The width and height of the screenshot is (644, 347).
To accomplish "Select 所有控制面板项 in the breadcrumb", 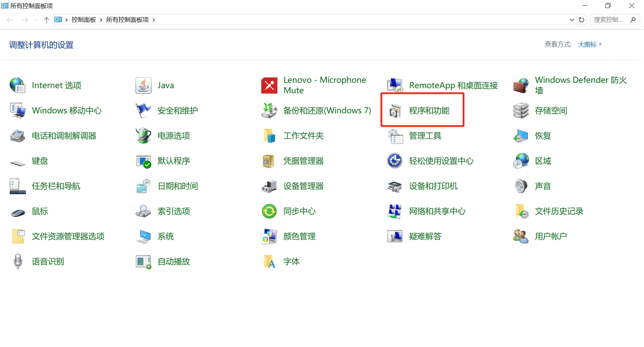I will tap(127, 19).
